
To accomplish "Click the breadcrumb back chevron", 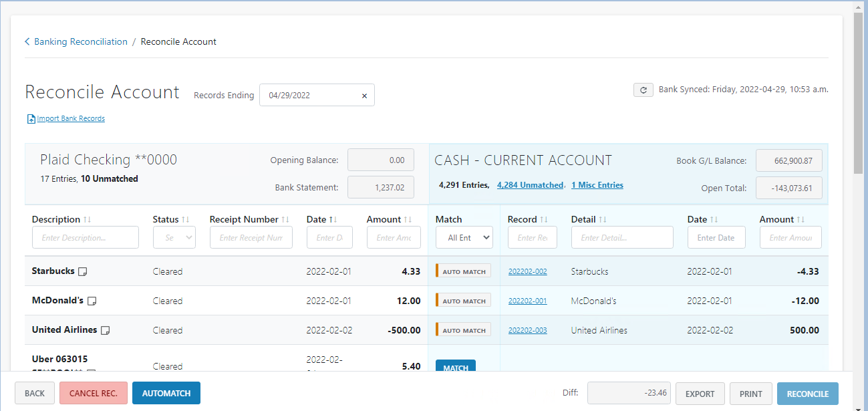I will [26, 41].
